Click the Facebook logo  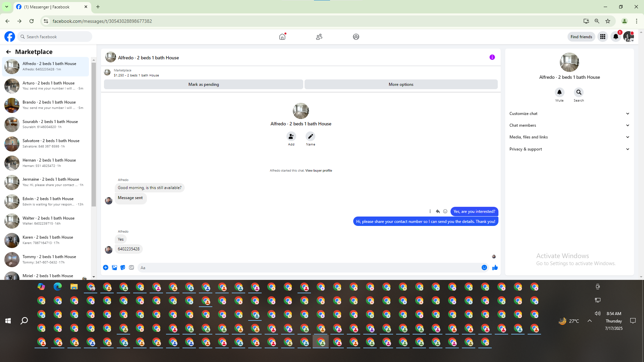point(10,37)
